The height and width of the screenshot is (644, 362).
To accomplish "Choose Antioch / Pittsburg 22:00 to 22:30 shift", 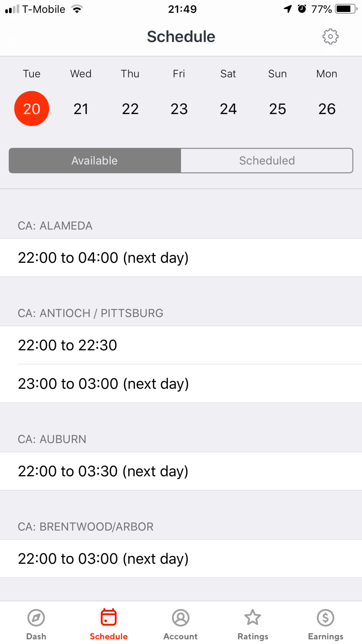I will pos(181,345).
